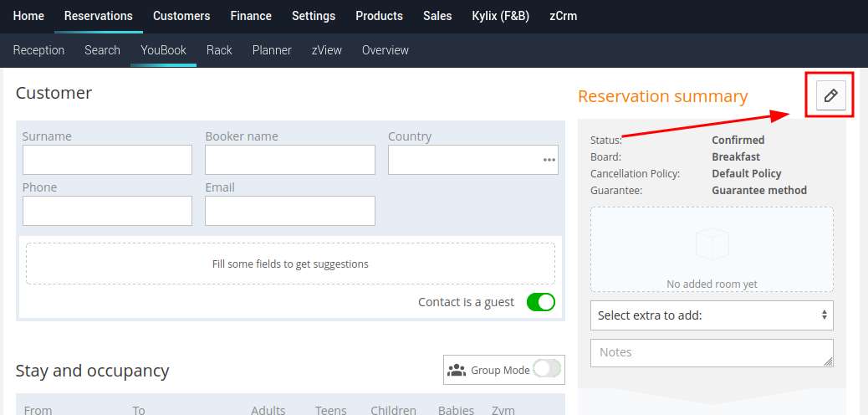
Task: Open the Kylix (F&B) menu
Action: tap(500, 16)
